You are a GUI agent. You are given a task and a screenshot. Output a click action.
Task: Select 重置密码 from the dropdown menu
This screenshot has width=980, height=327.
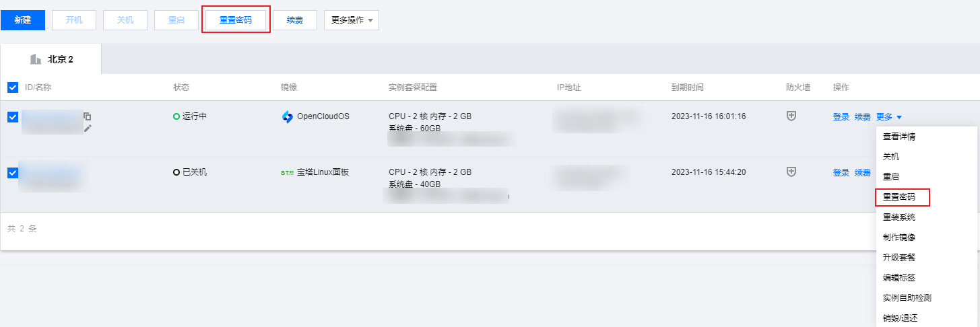[903, 197]
